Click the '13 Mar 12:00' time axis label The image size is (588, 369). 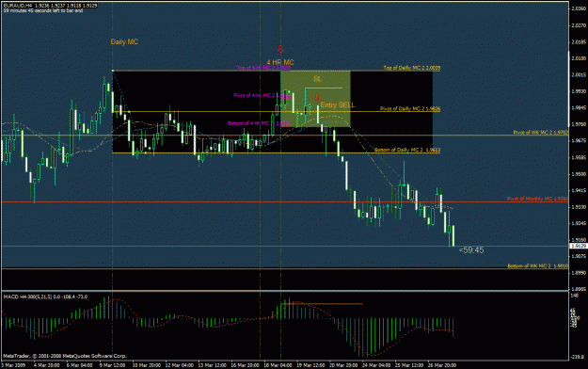(x=213, y=365)
